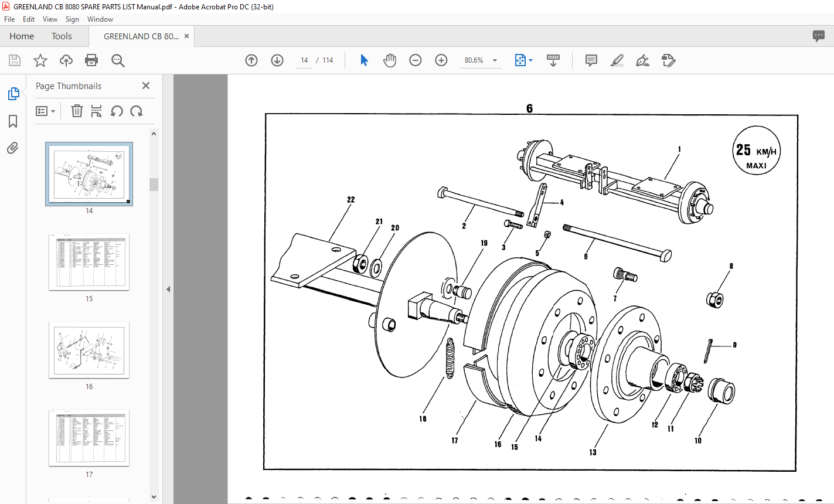Expand the fit page options arrow
The width and height of the screenshot is (834, 504).
tap(531, 60)
